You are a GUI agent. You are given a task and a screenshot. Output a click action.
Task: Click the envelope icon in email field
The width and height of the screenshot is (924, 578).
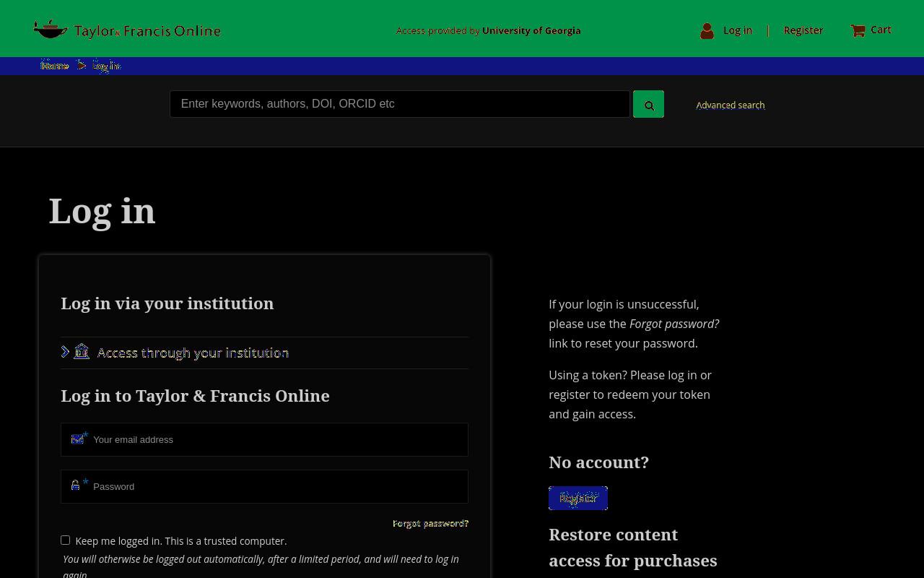point(77,439)
